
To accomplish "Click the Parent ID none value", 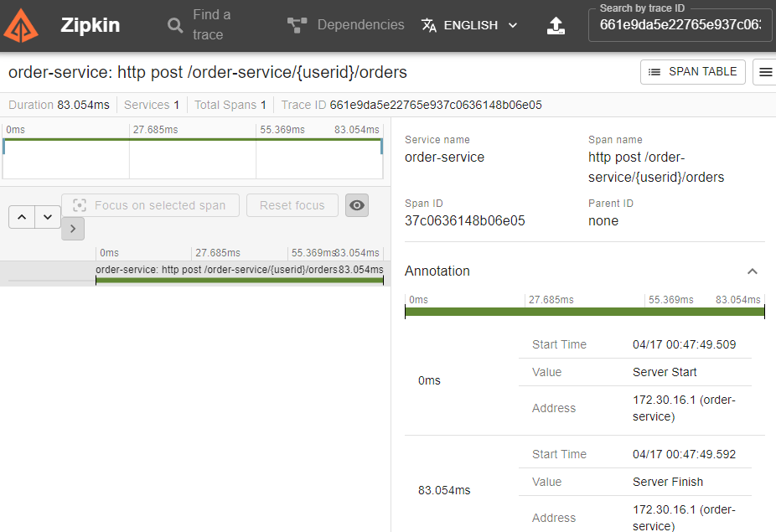I will click(x=603, y=220).
